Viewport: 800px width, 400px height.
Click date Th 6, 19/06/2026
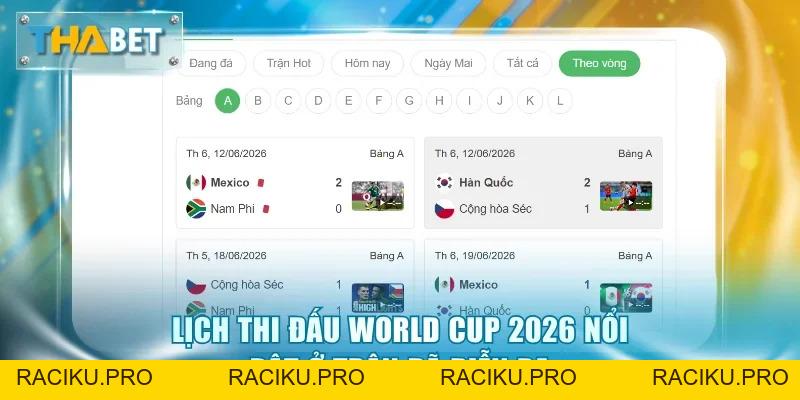point(474,256)
